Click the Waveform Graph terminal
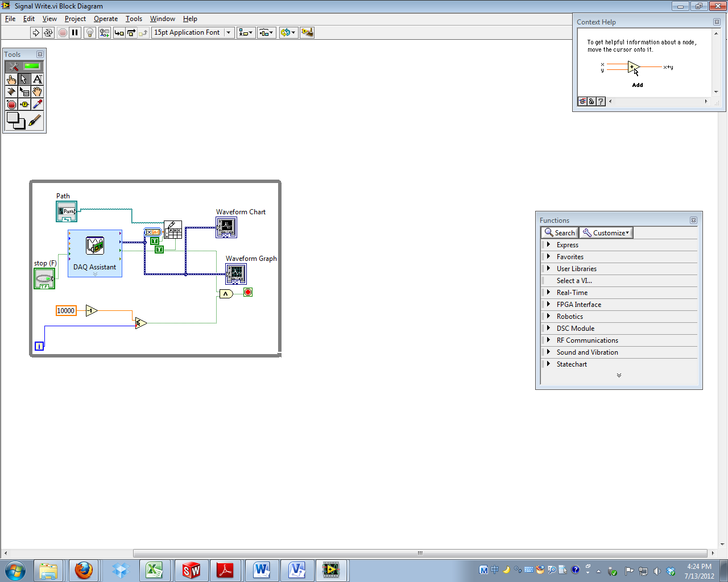 (x=236, y=274)
